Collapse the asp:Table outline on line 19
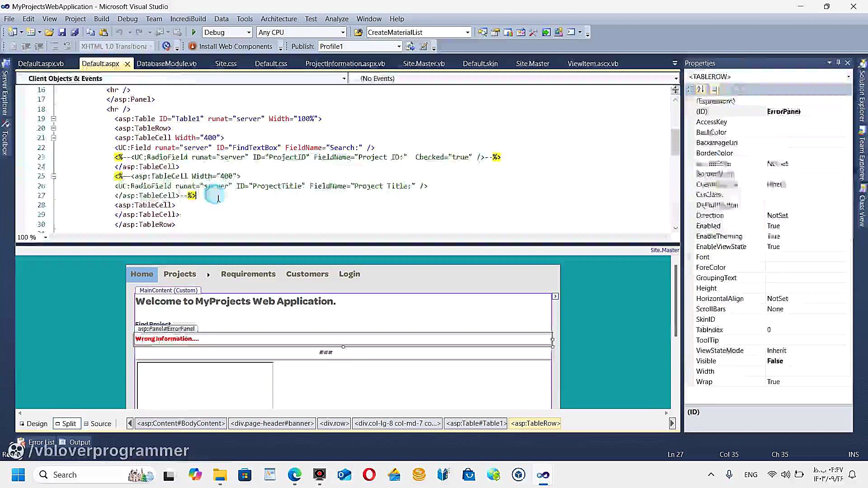 click(53, 118)
